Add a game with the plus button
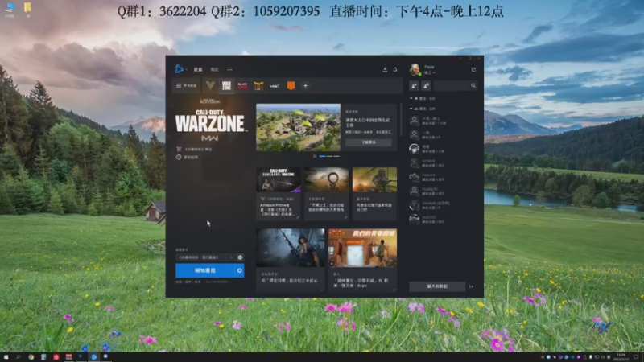644x362 pixels. tap(305, 86)
